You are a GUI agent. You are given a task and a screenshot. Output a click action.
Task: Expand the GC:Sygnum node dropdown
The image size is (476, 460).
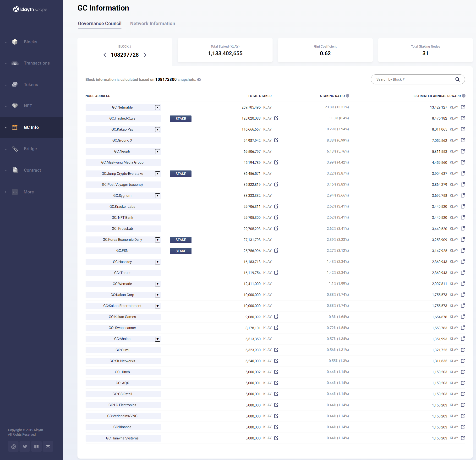157,196
